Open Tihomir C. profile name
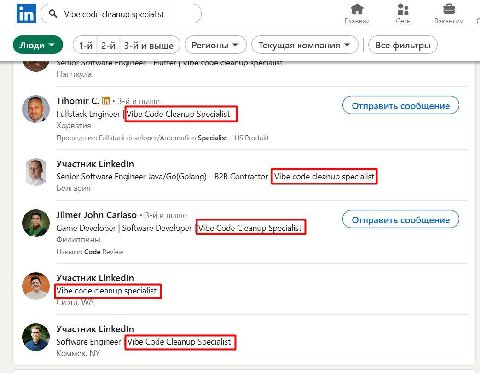This screenshot has height=373, width=480. coord(78,100)
